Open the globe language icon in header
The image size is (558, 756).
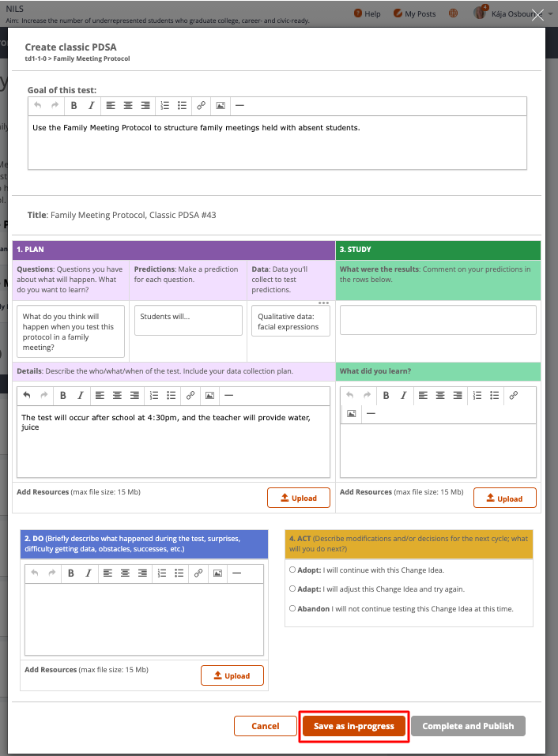454,13
